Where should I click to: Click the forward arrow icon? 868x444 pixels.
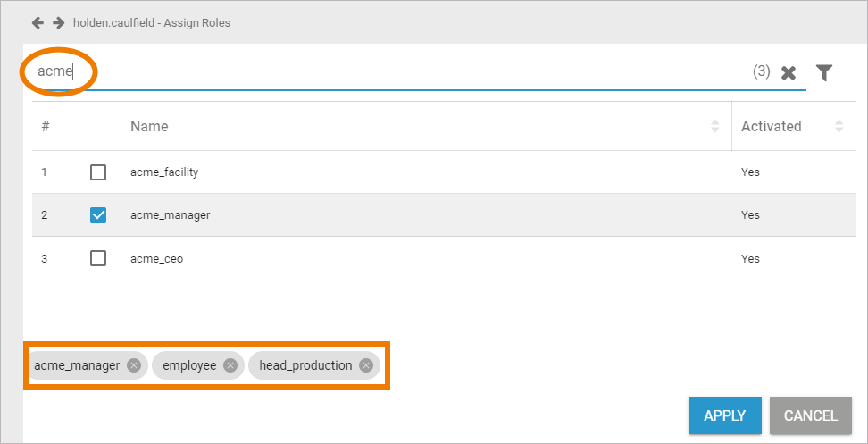pyautogui.click(x=58, y=22)
